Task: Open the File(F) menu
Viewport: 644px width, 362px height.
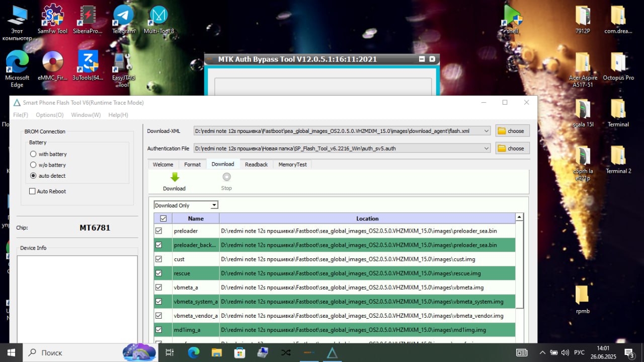Action: pos(21,115)
